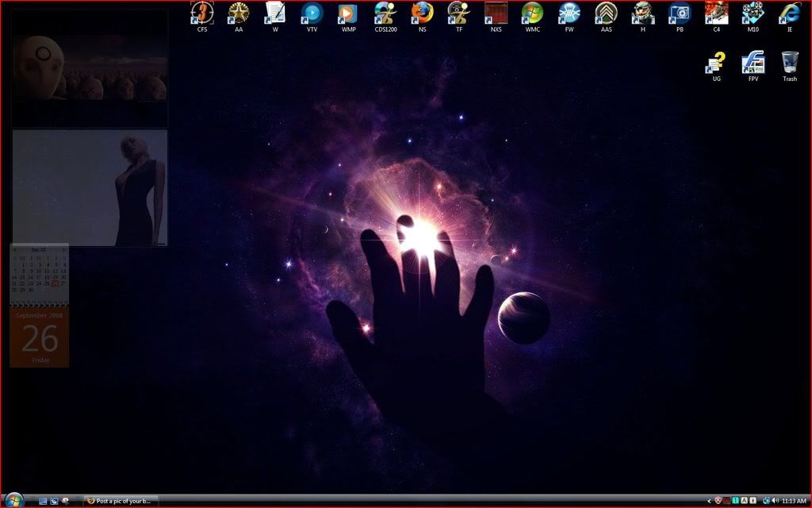Select day 26 in the calendar grid
The image size is (812, 508).
56,283
